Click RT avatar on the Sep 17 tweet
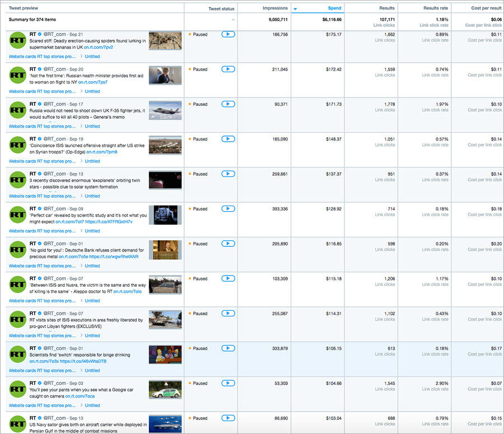Image resolution: width=504 pixels, height=434 pixels. 18,110
